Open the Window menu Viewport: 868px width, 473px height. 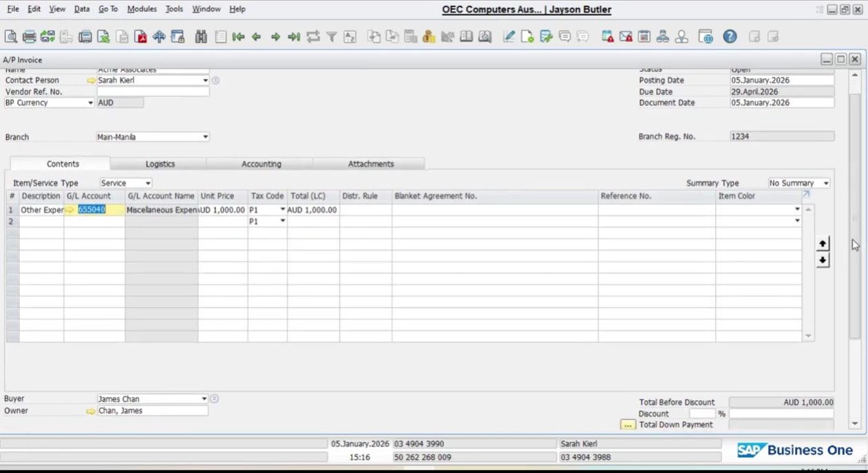206,9
